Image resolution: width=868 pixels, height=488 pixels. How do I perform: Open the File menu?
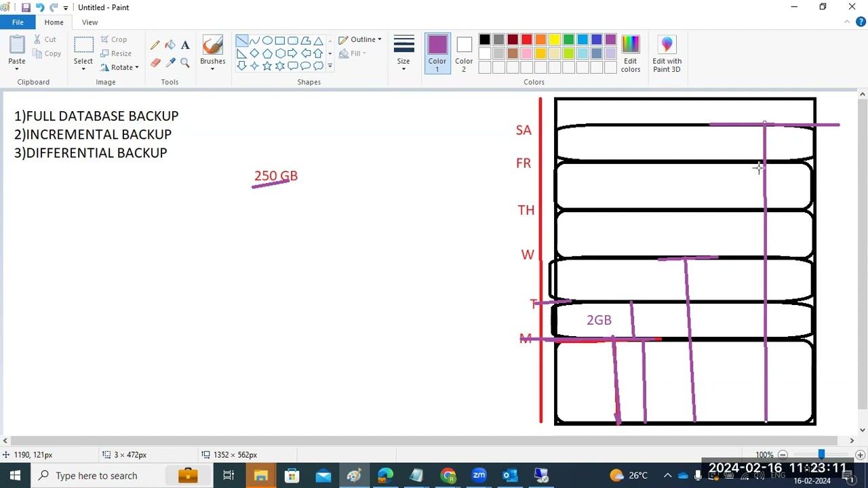18,22
